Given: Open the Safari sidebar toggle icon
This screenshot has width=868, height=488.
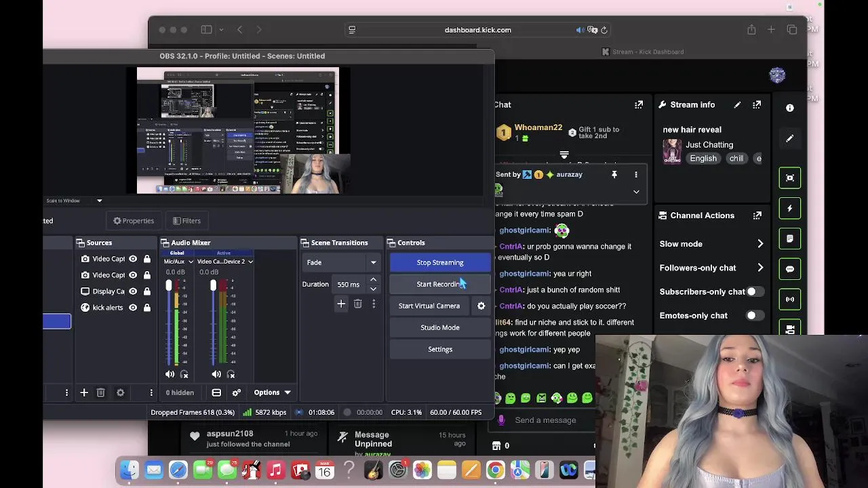Looking at the screenshot, I should point(206,30).
